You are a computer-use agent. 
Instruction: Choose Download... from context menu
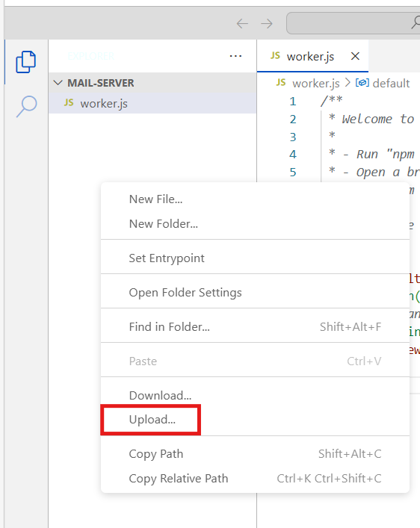(255, 395)
